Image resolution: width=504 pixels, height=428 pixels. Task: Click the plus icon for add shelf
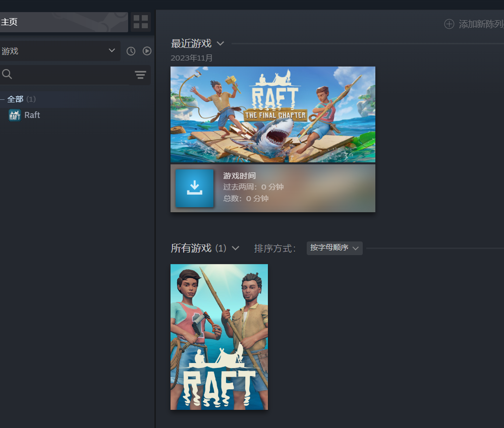click(449, 24)
